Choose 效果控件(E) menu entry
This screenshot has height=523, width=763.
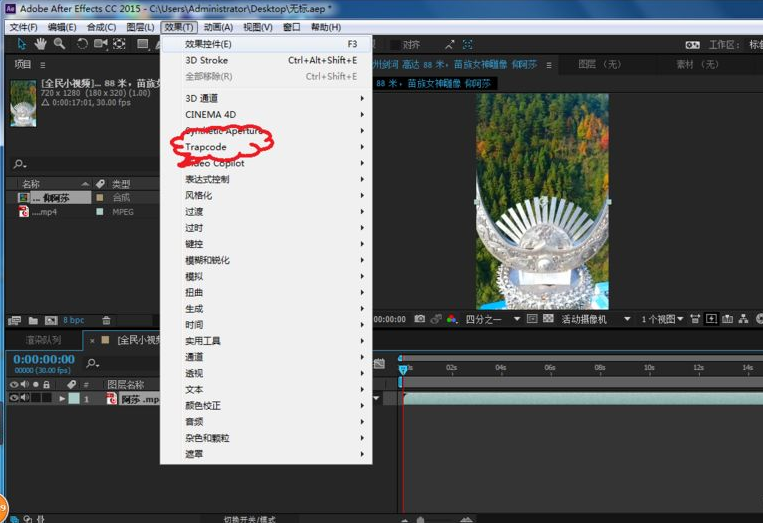tap(266, 44)
